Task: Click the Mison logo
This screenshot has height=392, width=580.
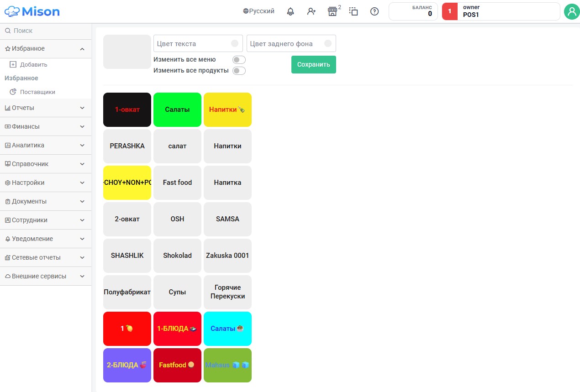Action: point(32,11)
